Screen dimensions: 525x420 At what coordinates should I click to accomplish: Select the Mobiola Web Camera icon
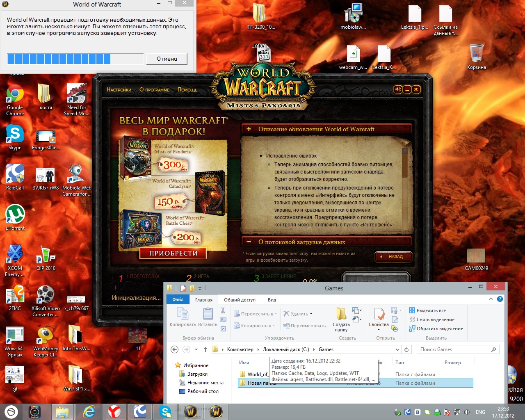76,180
